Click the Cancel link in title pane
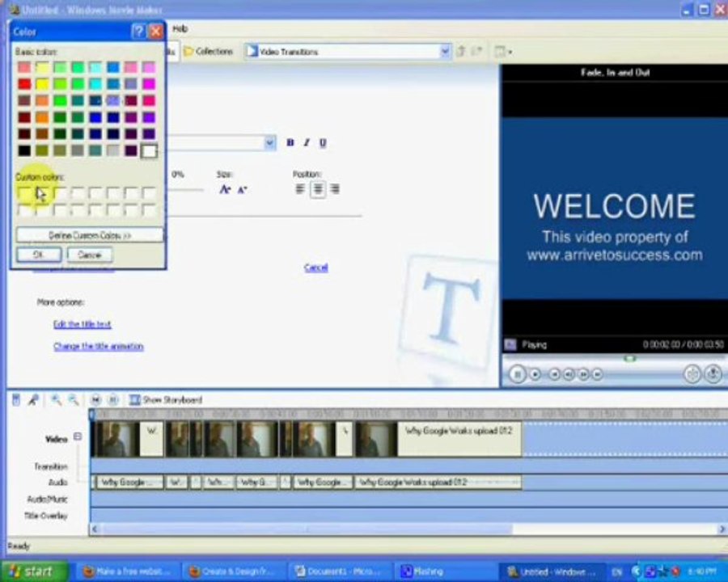The image size is (728, 582). click(316, 268)
